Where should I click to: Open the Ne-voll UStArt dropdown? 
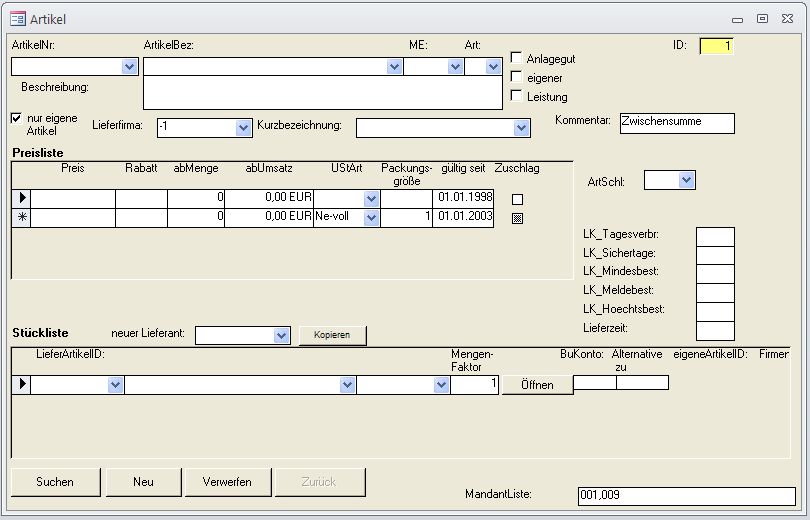(371, 218)
